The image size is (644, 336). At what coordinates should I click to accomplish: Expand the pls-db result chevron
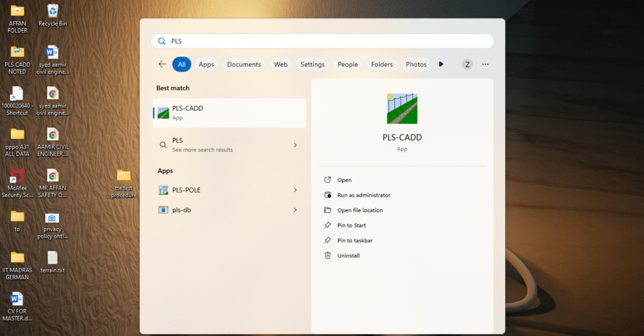(x=296, y=210)
